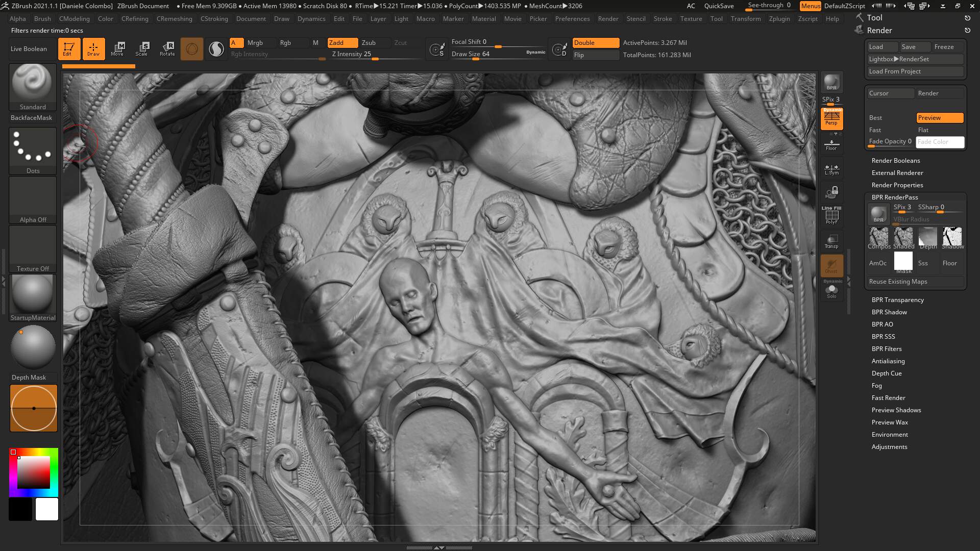Open the Preferences menu

click(572, 19)
